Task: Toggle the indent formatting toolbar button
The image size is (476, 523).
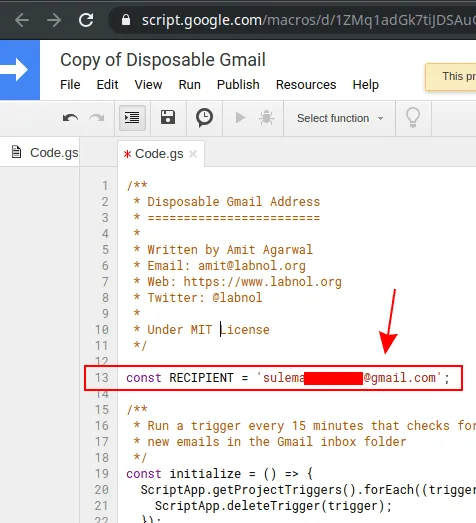Action: coord(132,118)
